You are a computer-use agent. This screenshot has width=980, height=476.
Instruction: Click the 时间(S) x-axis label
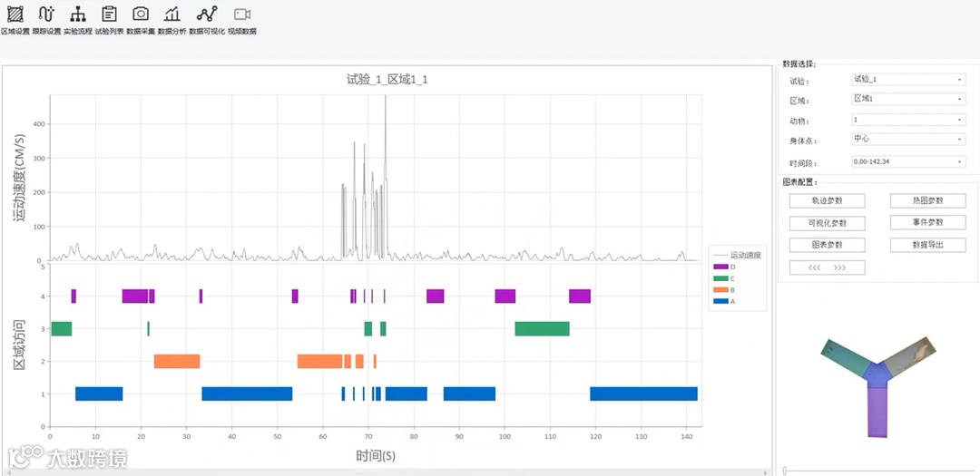pyautogui.click(x=376, y=456)
